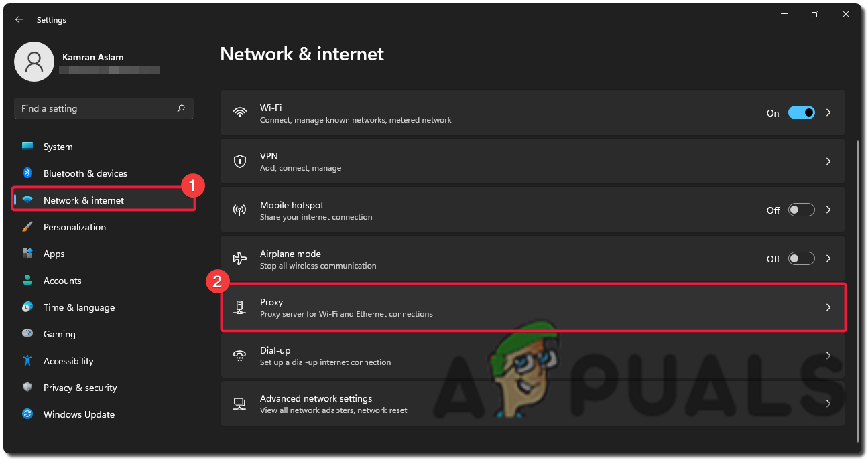Enable the Mobile hotspot toggle
868x460 pixels.
(801, 210)
